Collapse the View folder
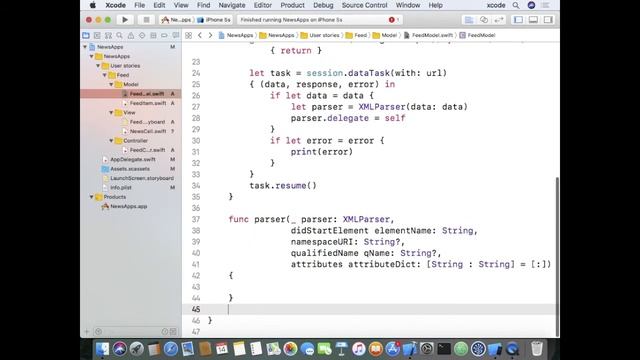 coord(111,113)
